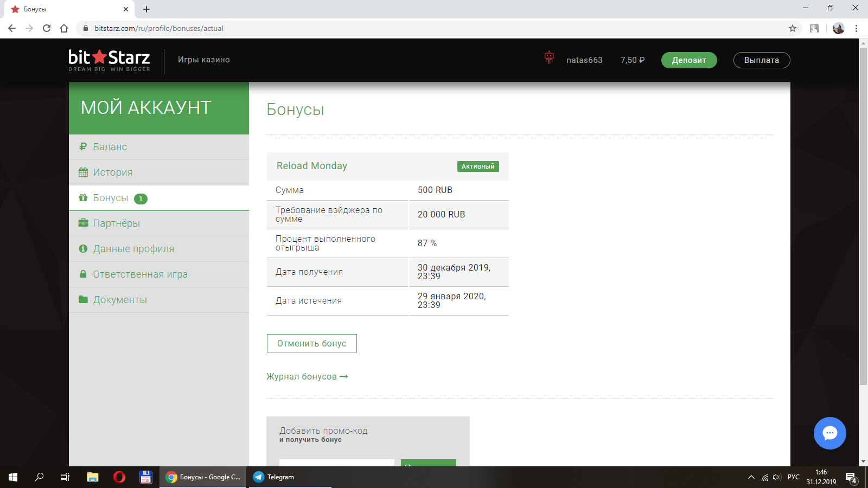Screen dimensions: 868x488
Task: Close the Бонусы browser tab
Action: click(125, 9)
